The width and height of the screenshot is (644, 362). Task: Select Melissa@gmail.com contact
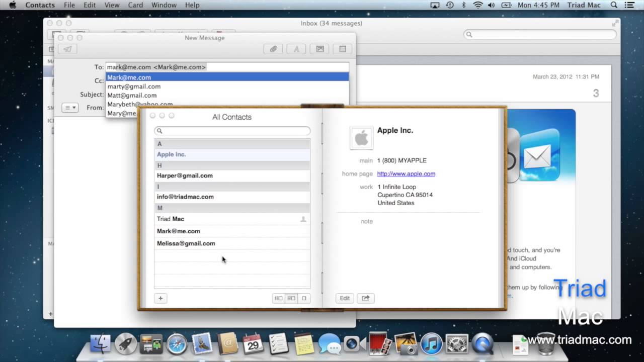tap(232, 243)
